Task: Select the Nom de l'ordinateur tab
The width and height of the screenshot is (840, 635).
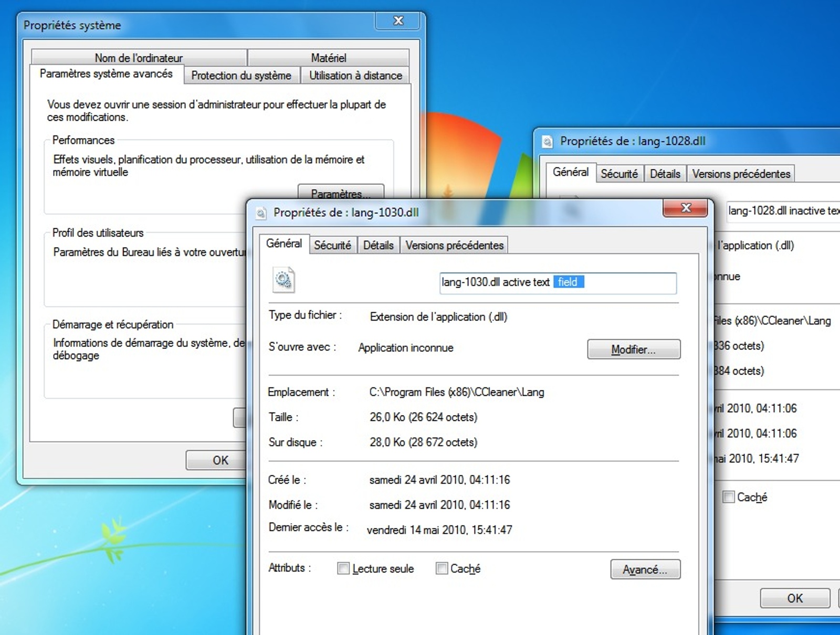Action: pos(138,58)
